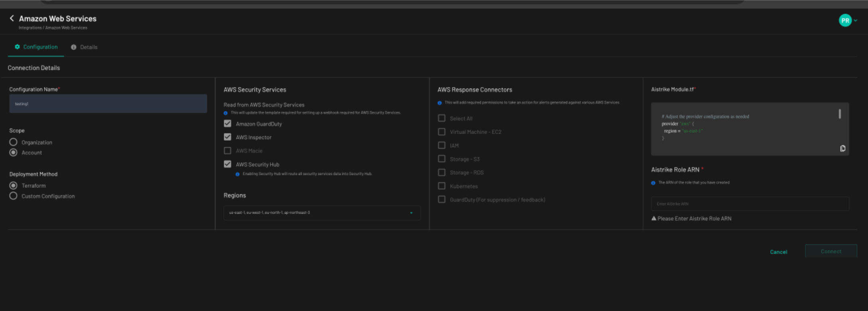This screenshot has height=311, width=868.
Task: Go back using the arrow beside Amazon Web Services
Action: [12, 18]
